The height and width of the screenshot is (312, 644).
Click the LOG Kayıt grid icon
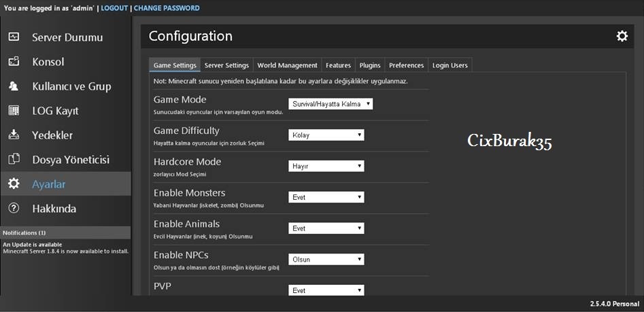[14, 110]
